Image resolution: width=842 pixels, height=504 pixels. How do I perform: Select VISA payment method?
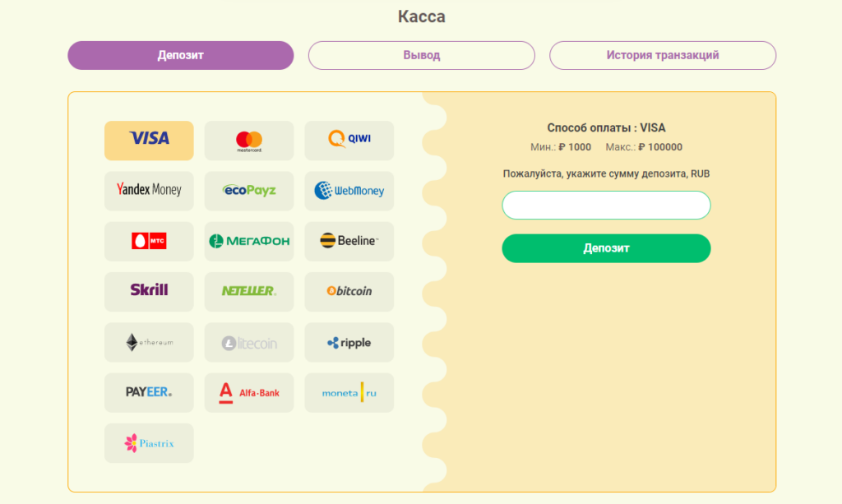point(149,140)
